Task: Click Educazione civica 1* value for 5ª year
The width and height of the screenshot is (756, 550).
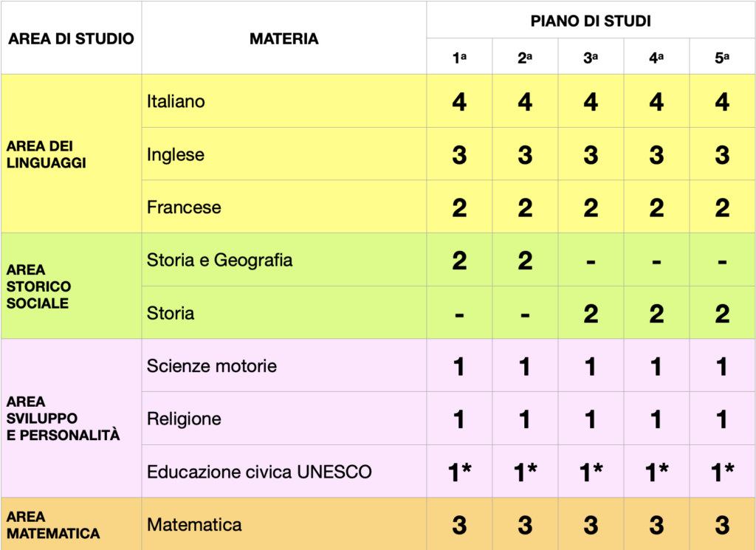Action: [722, 472]
